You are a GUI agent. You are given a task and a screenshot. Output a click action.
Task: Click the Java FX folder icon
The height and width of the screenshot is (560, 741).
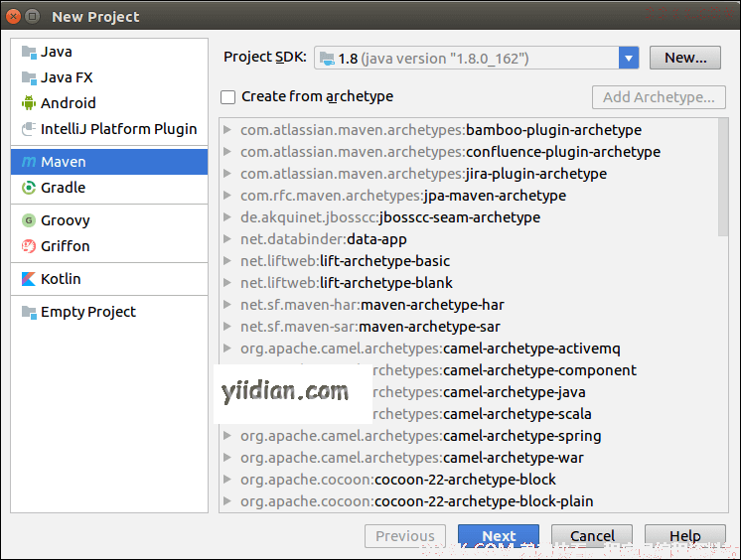click(x=29, y=78)
